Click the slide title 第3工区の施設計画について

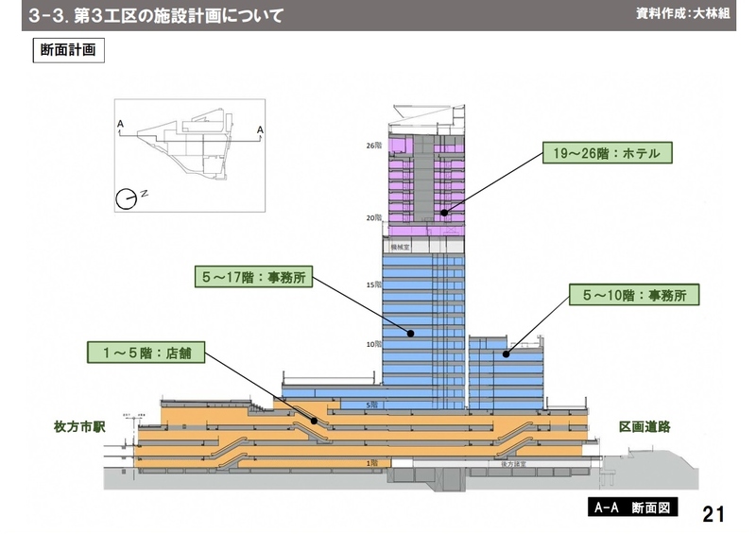156,15
